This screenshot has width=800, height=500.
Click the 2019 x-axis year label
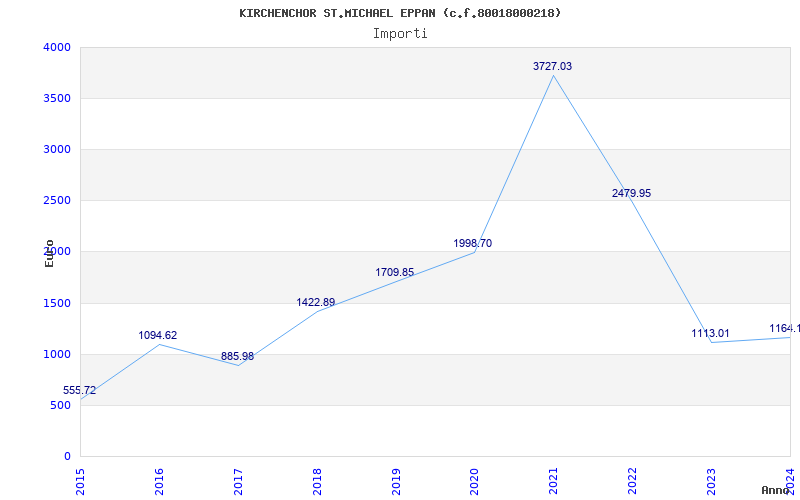click(396, 481)
